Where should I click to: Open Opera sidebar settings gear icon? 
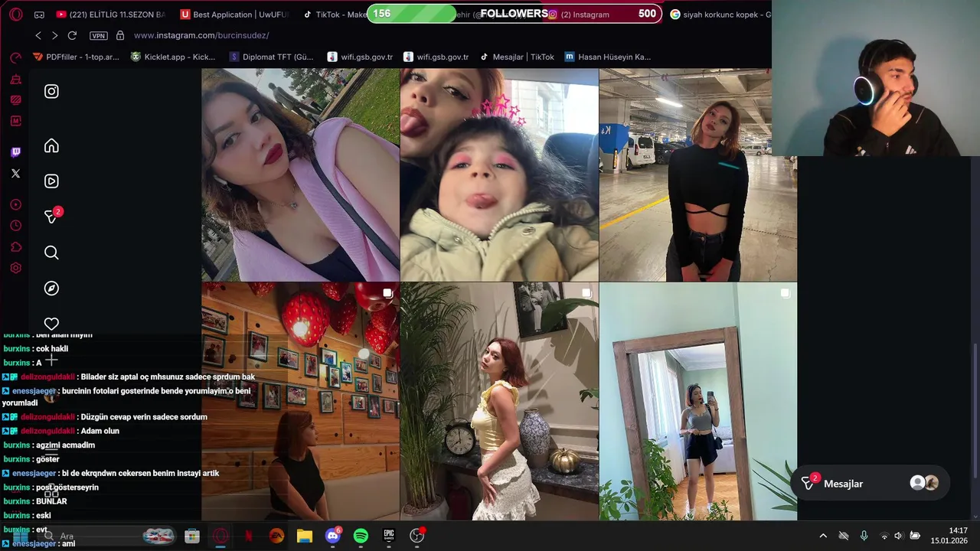point(15,268)
